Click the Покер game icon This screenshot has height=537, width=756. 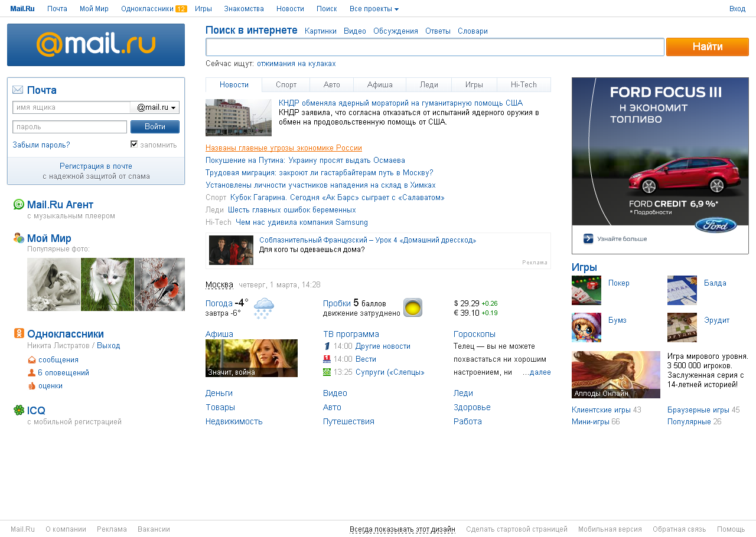(586, 290)
